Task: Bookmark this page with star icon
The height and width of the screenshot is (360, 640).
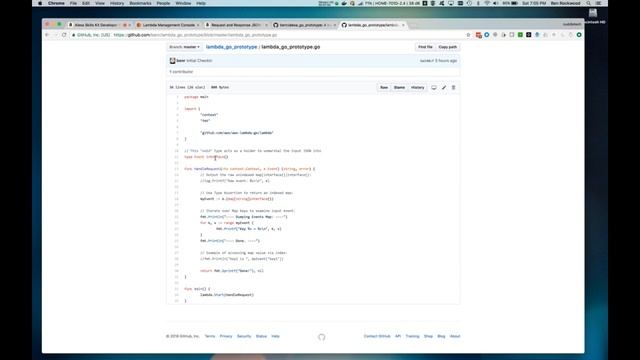Action: pyautogui.click(x=468, y=35)
